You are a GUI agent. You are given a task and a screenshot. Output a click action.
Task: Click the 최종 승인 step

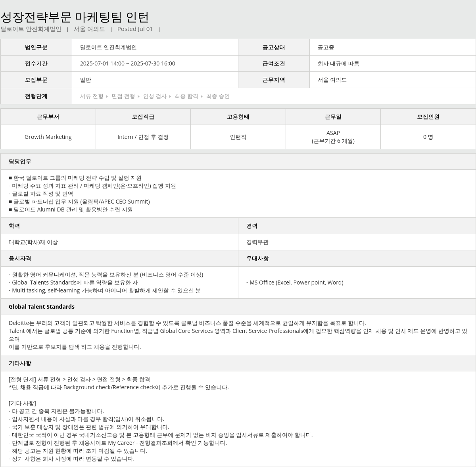coord(218,96)
